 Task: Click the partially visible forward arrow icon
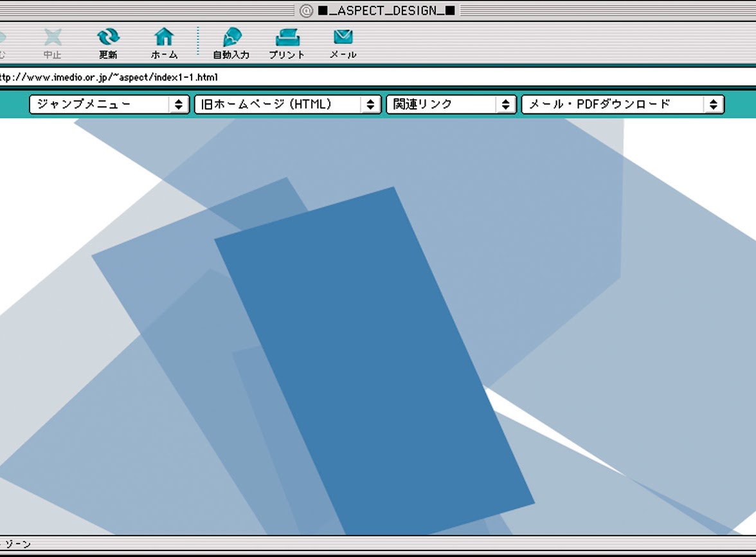pos(2,39)
